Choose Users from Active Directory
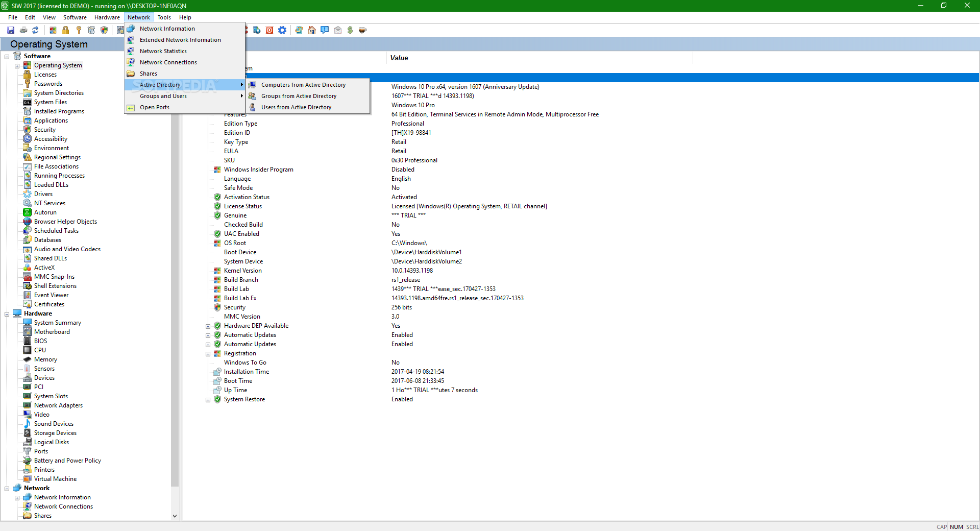The height and width of the screenshot is (531, 980). point(308,107)
